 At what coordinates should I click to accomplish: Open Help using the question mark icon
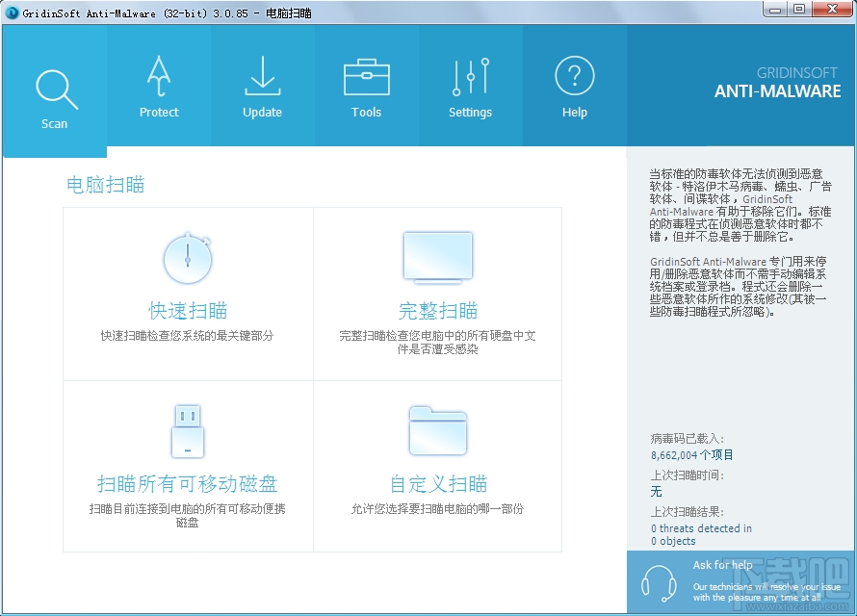click(x=574, y=76)
